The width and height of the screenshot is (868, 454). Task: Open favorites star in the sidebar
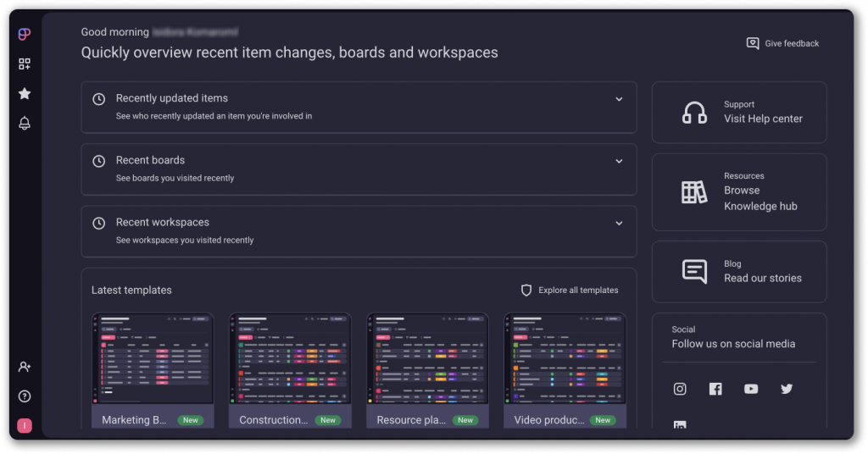coord(25,93)
